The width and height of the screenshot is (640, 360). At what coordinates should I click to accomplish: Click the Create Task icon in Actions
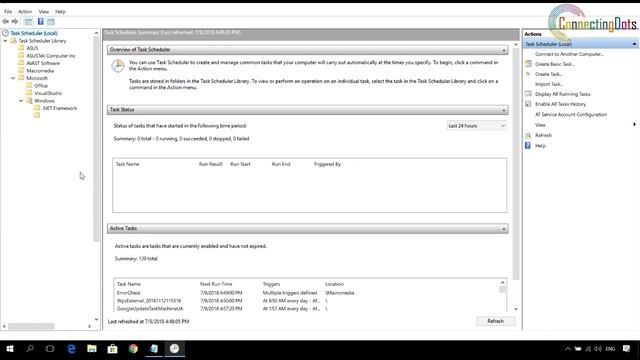[528, 74]
